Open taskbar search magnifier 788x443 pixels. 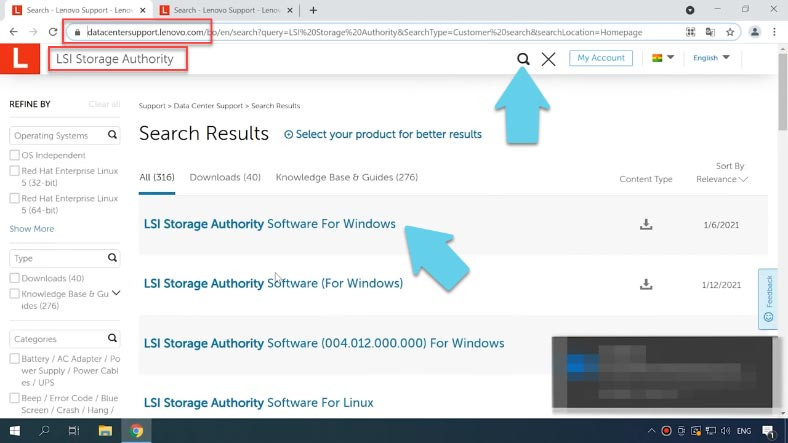click(44, 431)
